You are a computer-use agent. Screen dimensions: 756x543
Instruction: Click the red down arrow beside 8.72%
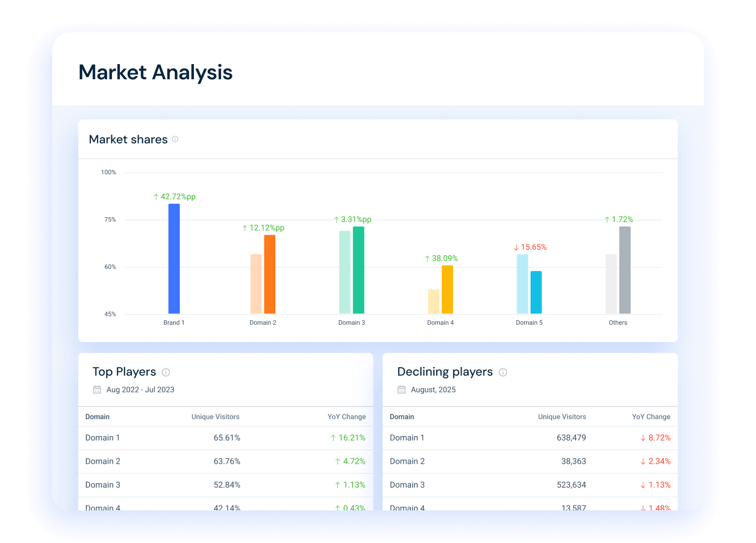point(642,438)
